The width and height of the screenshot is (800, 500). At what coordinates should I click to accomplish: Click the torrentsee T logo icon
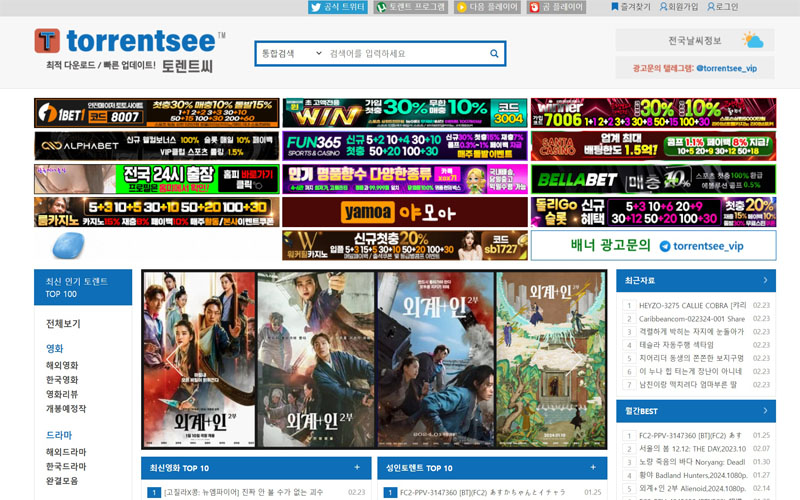47,41
